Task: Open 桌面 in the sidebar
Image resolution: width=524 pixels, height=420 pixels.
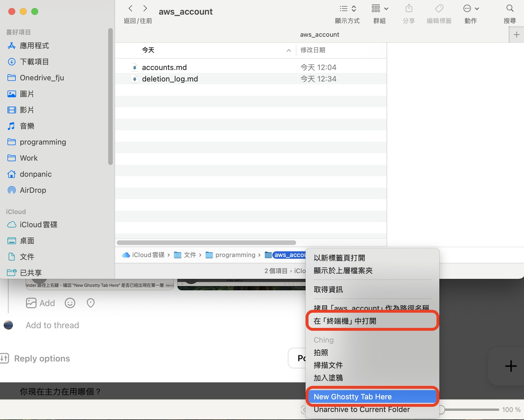Action: click(27, 241)
